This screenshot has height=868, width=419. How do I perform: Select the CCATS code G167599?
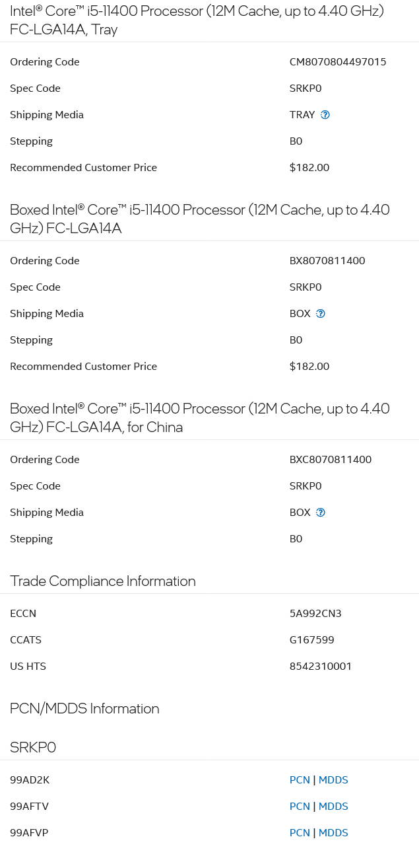pos(311,639)
